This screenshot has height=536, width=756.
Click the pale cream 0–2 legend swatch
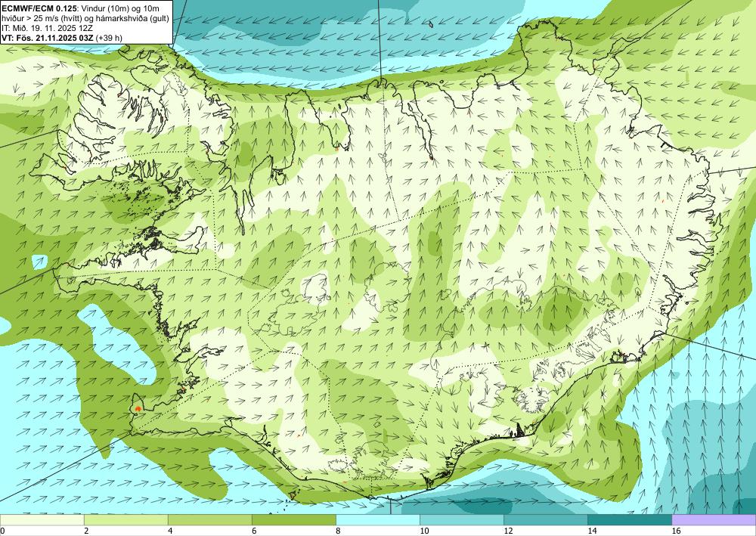point(42,519)
